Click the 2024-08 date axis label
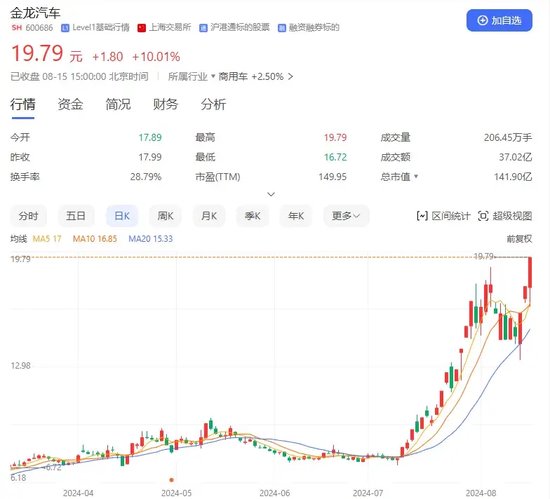This screenshot has height=499, width=550. coord(481,493)
